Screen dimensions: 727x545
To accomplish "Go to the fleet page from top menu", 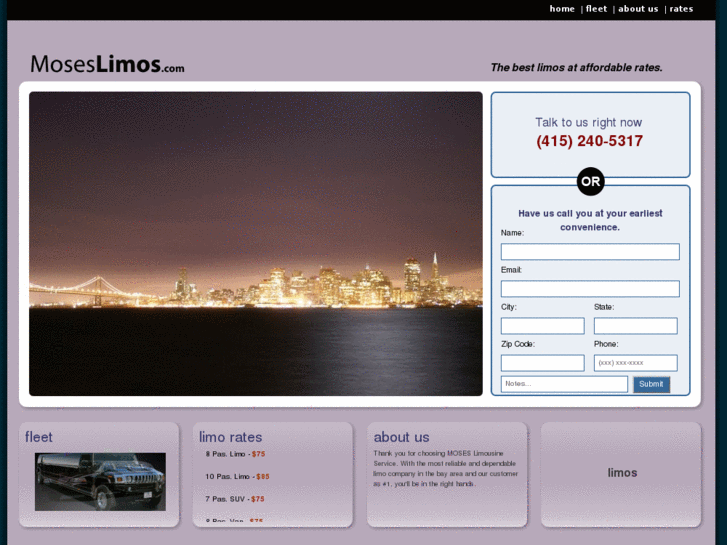I will coord(596,9).
